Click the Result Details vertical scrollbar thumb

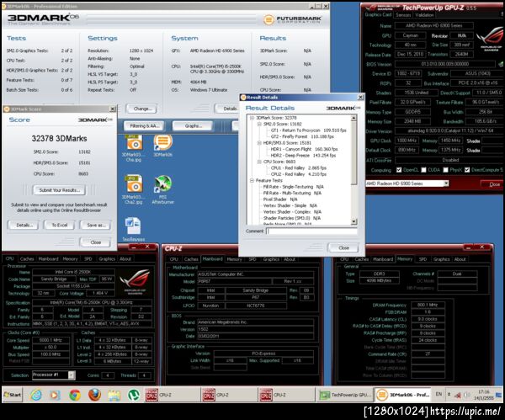pyautogui.click(x=353, y=153)
